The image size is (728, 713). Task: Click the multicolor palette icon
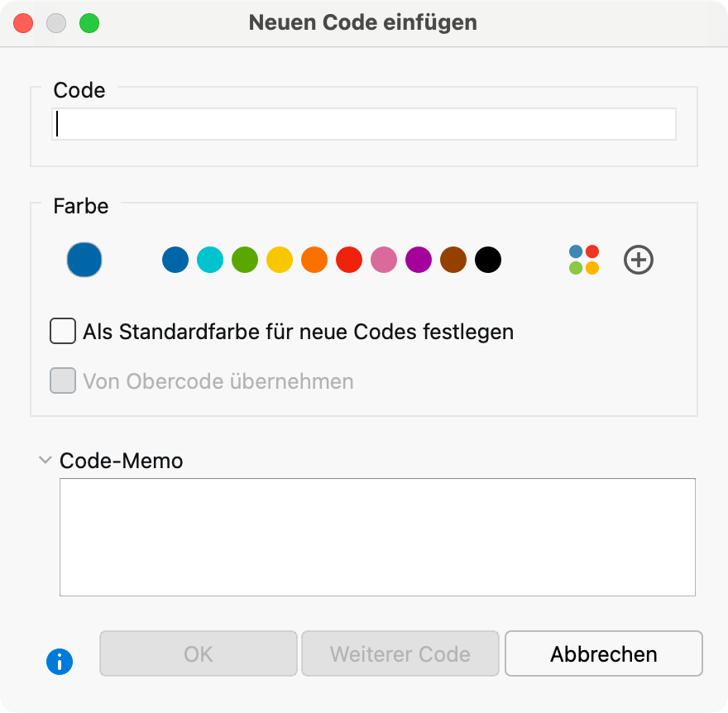[583, 260]
